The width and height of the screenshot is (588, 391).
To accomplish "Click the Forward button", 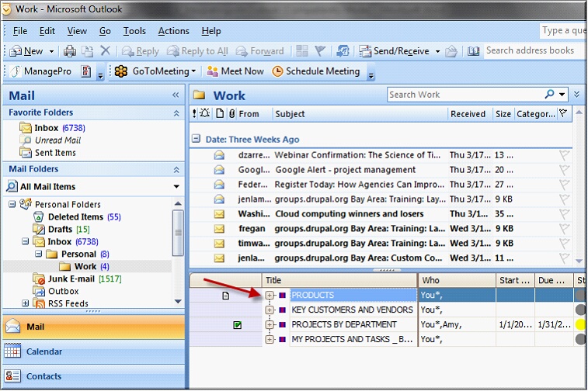I will pos(260,51).
